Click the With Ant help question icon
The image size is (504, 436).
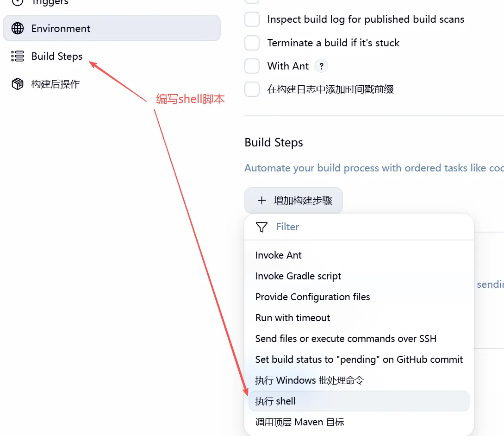click(321, 66)
